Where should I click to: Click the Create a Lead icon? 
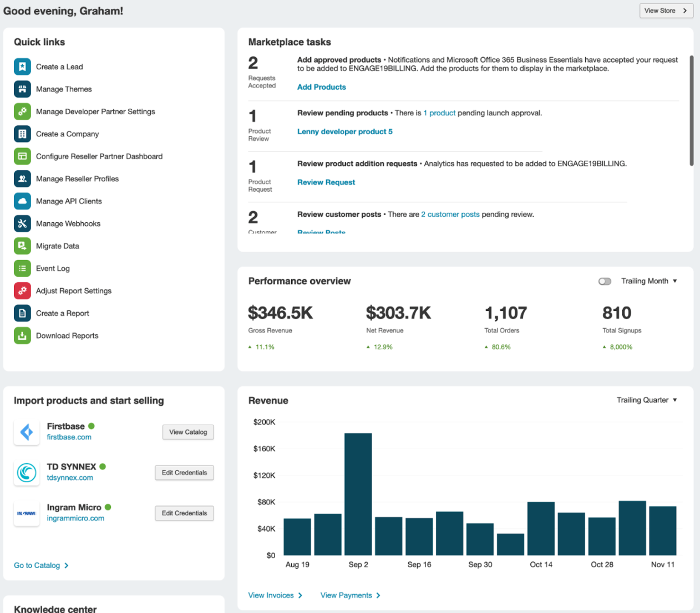coord(22,67)
